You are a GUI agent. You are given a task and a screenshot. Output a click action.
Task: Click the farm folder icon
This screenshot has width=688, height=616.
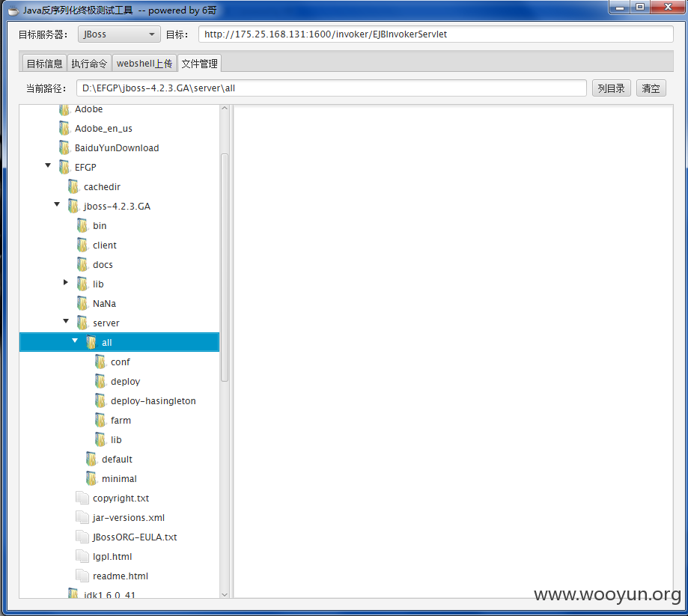point(100,420)
